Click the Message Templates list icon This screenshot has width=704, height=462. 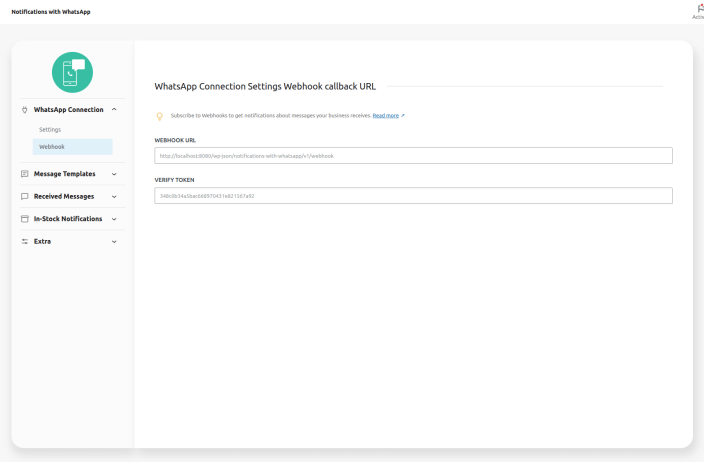(x=25, y=174)
